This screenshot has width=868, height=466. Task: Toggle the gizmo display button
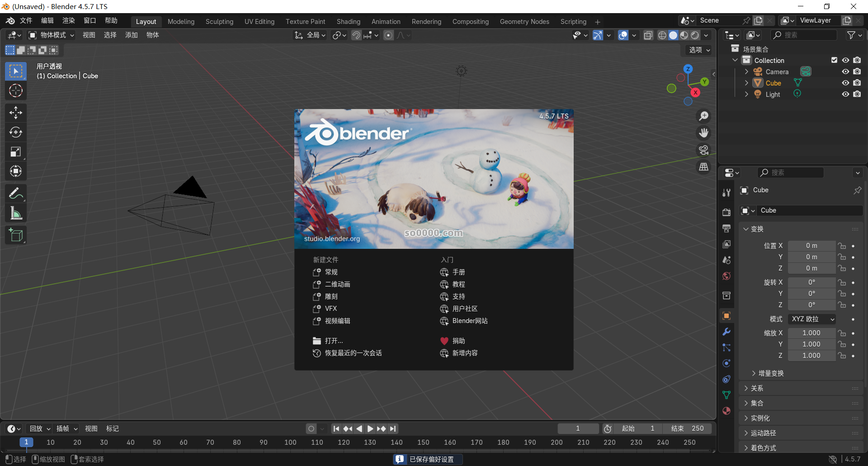[598, 35]
